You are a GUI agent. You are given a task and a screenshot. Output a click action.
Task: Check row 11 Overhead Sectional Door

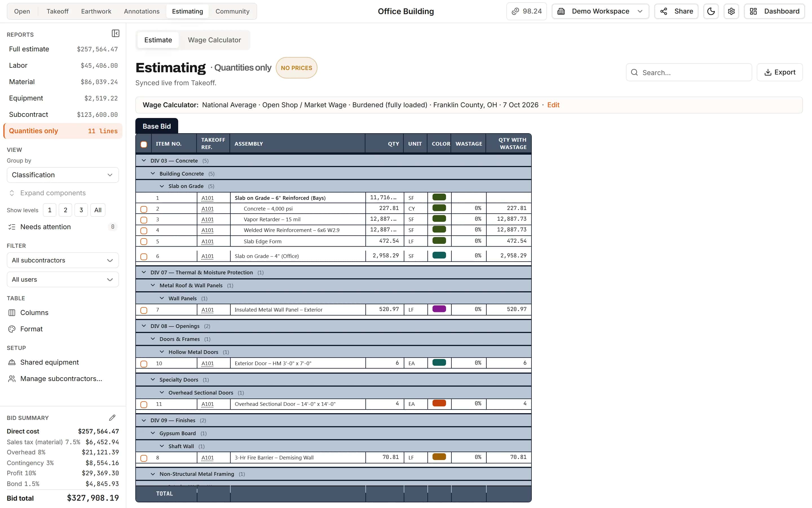(144, 404)
